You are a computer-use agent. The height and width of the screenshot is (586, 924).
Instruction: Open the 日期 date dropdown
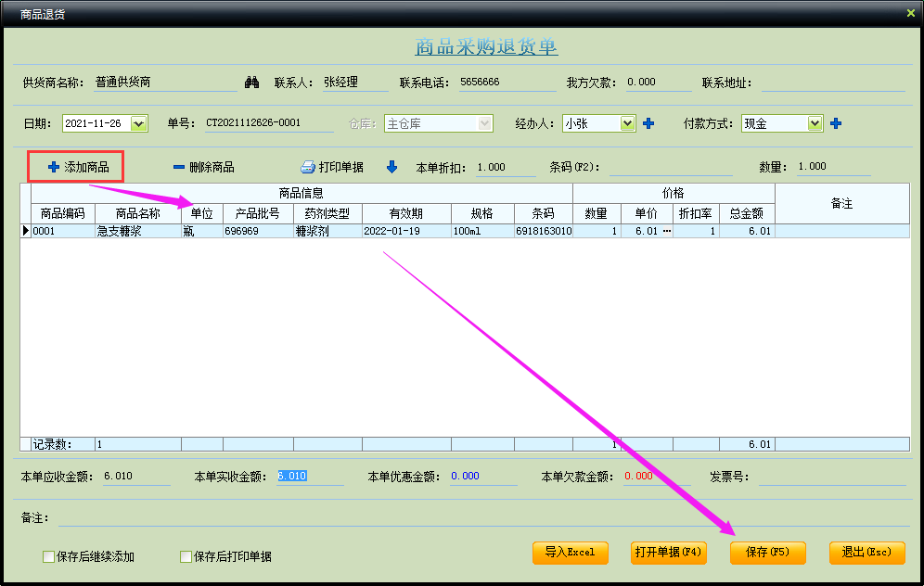[138, 123]
